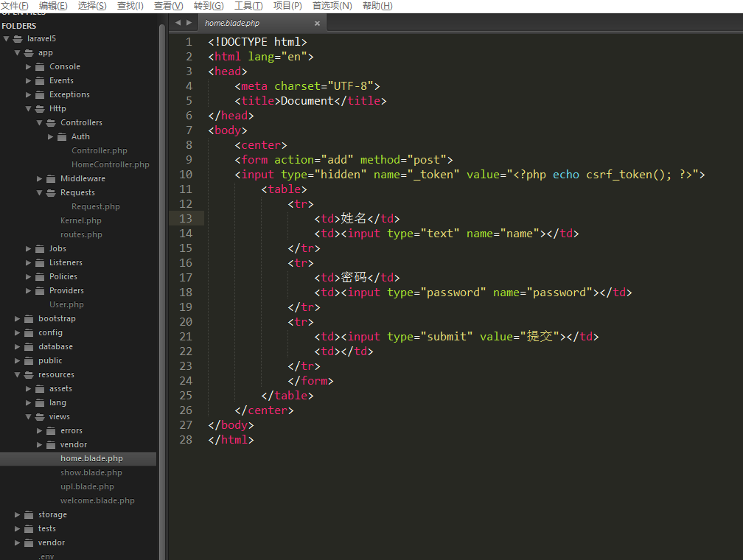This screenshot has height=560, width=743.
Task: Click the laravel5 root folder icon
Action: click(x=18, y=39)
